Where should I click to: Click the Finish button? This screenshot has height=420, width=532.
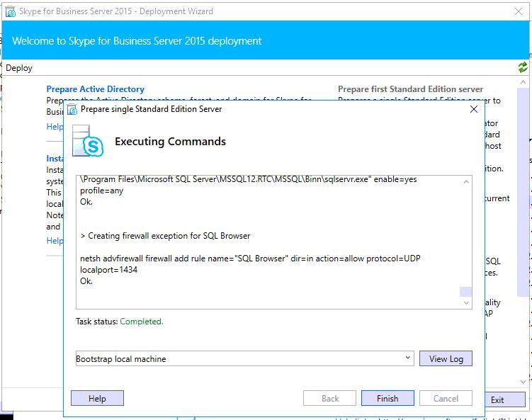pyautogui.click(x=387, y=398)
